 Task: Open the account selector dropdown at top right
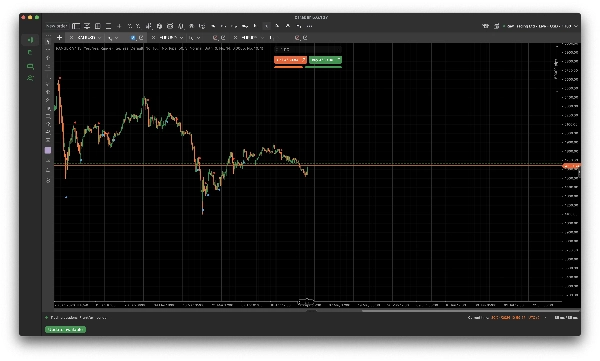coord(540,26)
